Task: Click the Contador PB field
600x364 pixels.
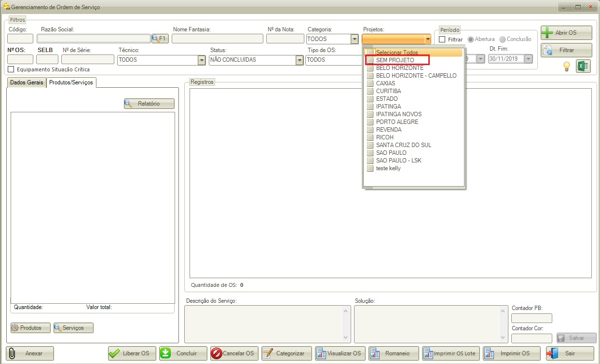Action: [532, 318]
